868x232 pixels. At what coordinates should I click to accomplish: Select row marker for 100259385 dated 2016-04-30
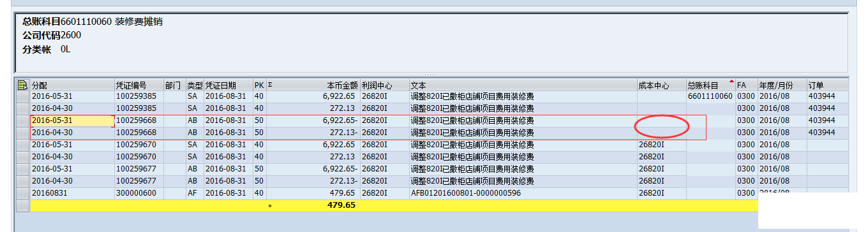point(22,108)
